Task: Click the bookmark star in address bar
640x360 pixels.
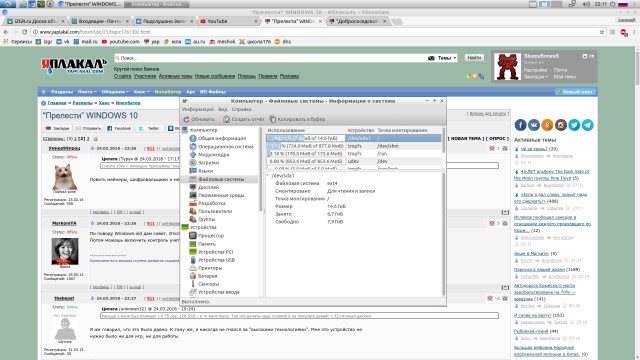Action: coord(602,32)
